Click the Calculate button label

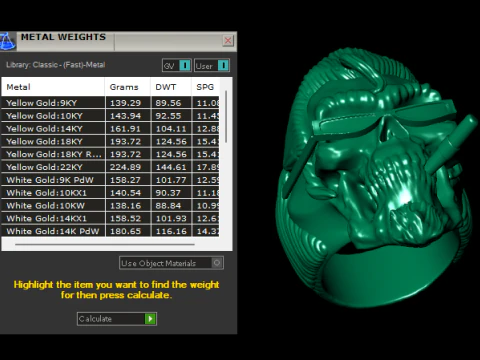(x=95, y=319)
